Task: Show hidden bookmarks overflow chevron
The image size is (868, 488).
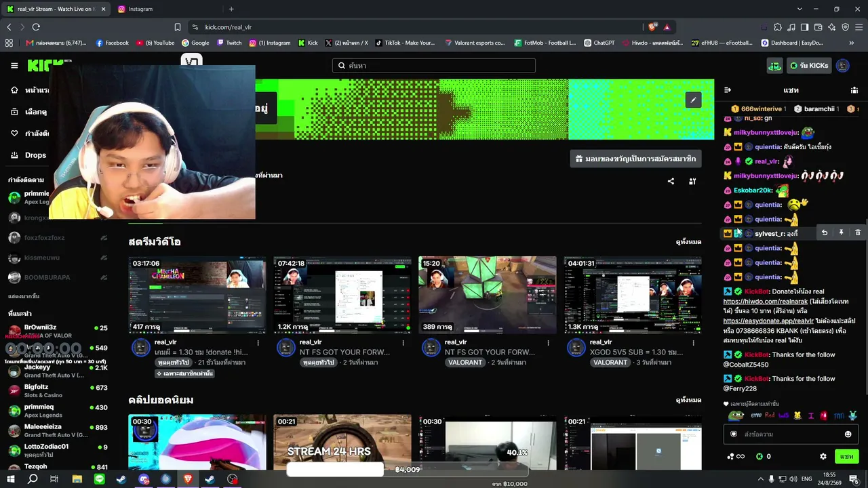Action: tap(851, 43)
